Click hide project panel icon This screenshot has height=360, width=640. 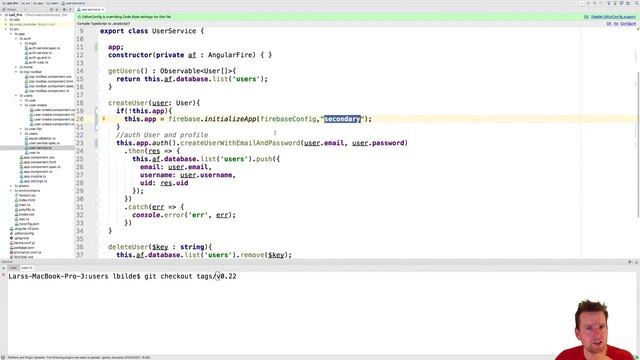pyautogui.click(x=70, y=9)
